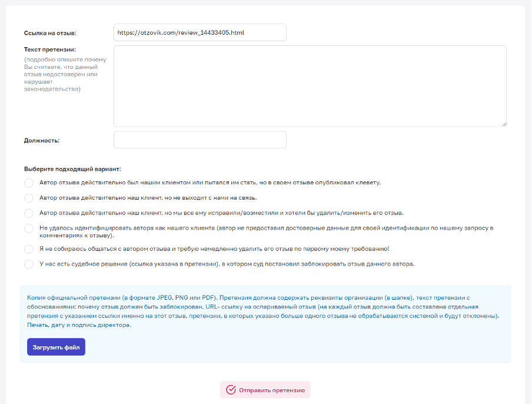Select the option that the client is not responding
Viewport: 532px width, 404px height.
coord(29,198)
